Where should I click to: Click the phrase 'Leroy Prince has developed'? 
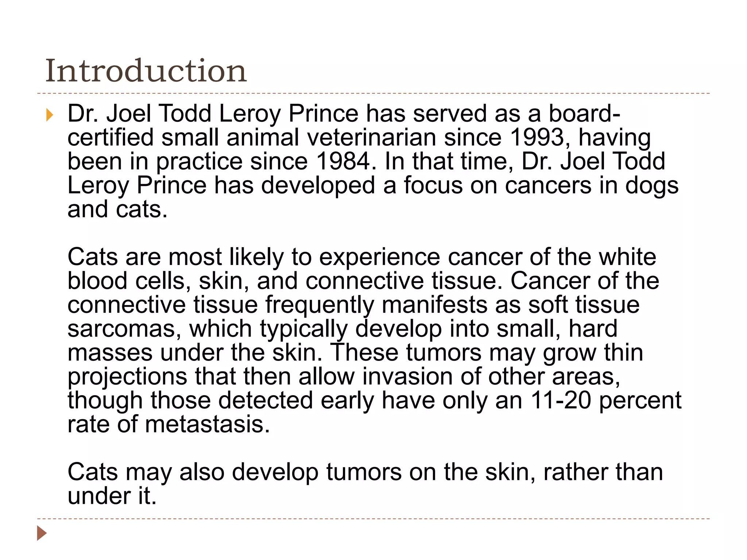tap(221, 186)
